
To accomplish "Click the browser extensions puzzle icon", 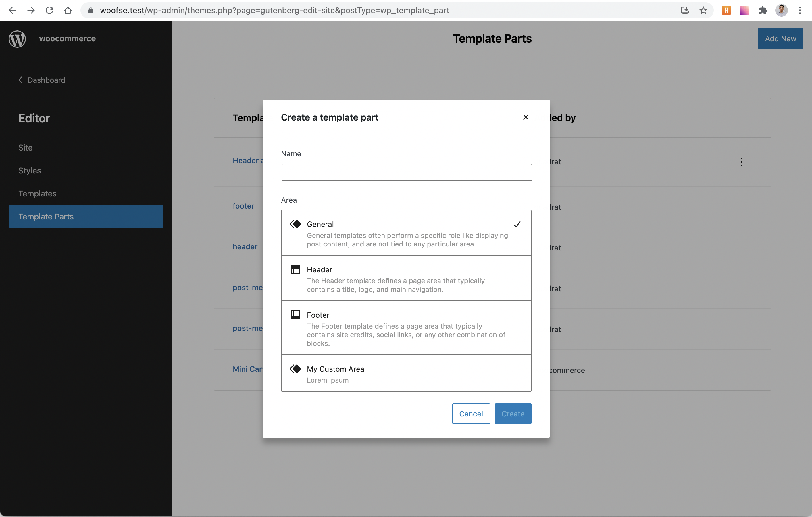I will (x=763, y=10).
